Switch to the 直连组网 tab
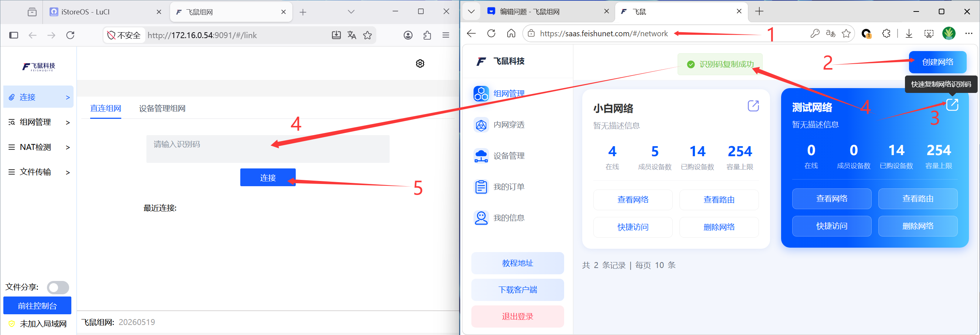This screenshot has width=980, height=335. (105, 108)
